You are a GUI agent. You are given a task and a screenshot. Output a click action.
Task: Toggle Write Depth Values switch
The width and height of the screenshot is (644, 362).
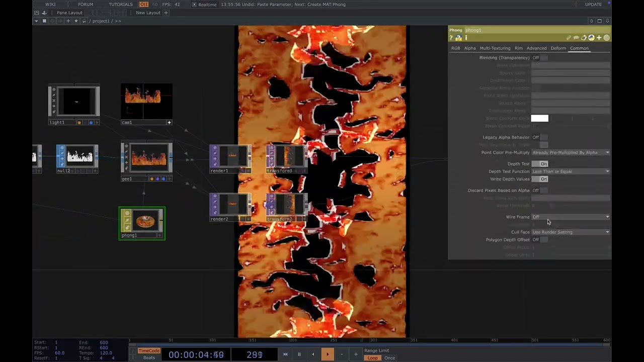pyautogui.click(x=540, y=179)
